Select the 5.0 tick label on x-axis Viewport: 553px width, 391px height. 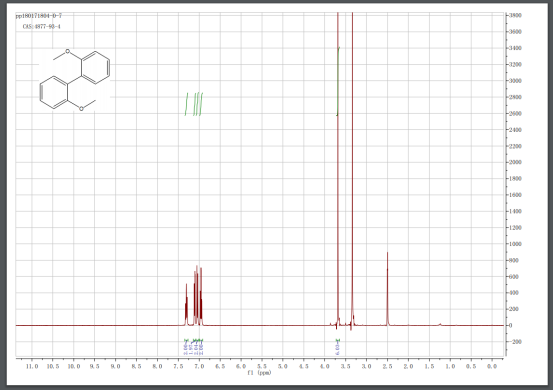pyautogui.click(x=283, y=367)
